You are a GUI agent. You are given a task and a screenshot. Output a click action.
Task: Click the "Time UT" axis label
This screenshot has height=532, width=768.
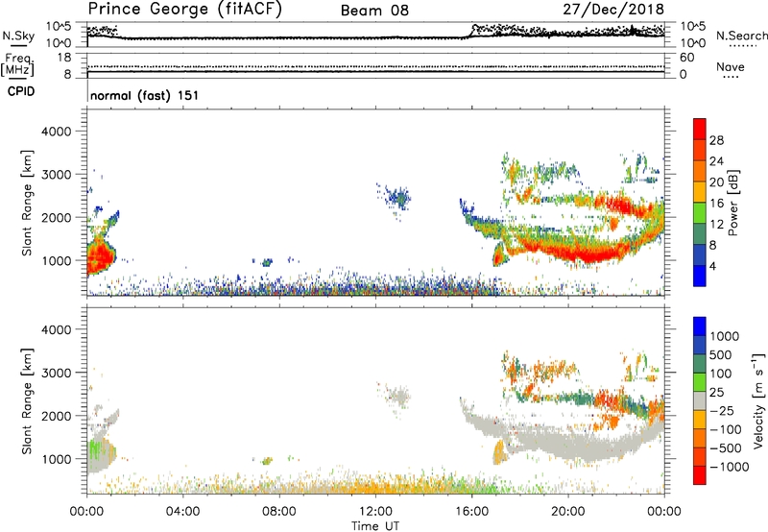375,526
